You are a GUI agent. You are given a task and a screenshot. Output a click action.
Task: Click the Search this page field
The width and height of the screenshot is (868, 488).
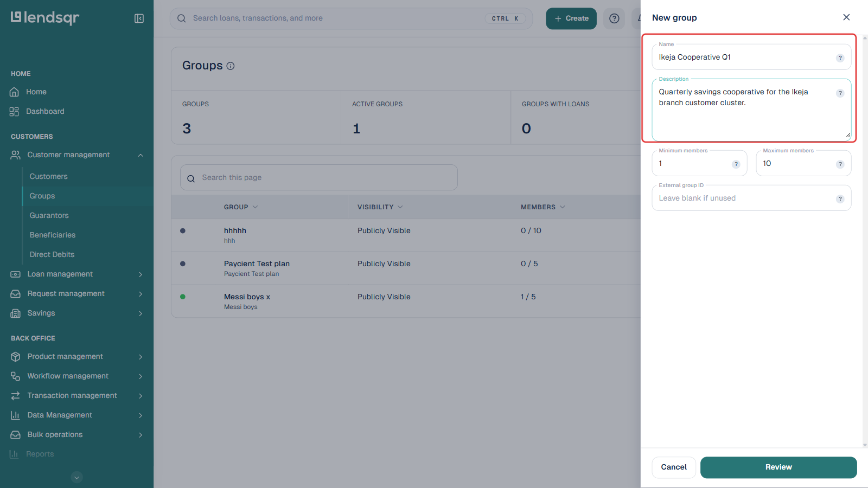pyautogui.click(x=319, y=178)
